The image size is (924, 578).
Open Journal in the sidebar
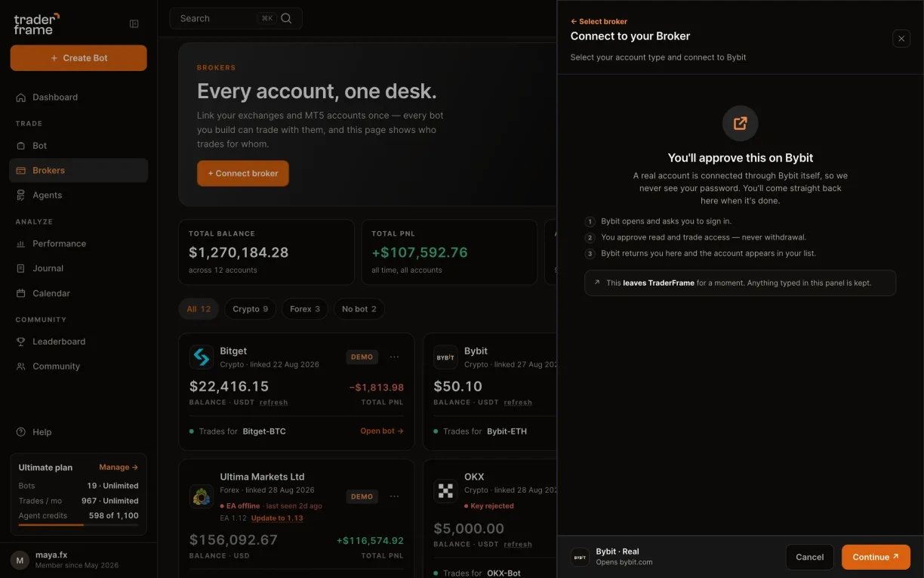(x=79, y=268)
